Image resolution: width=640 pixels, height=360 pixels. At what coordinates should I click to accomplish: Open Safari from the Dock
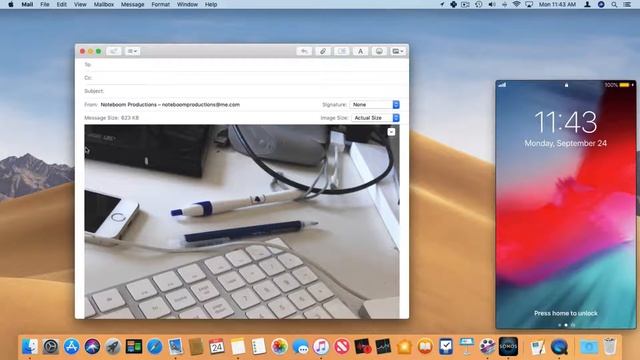click(x=155, y=347)
